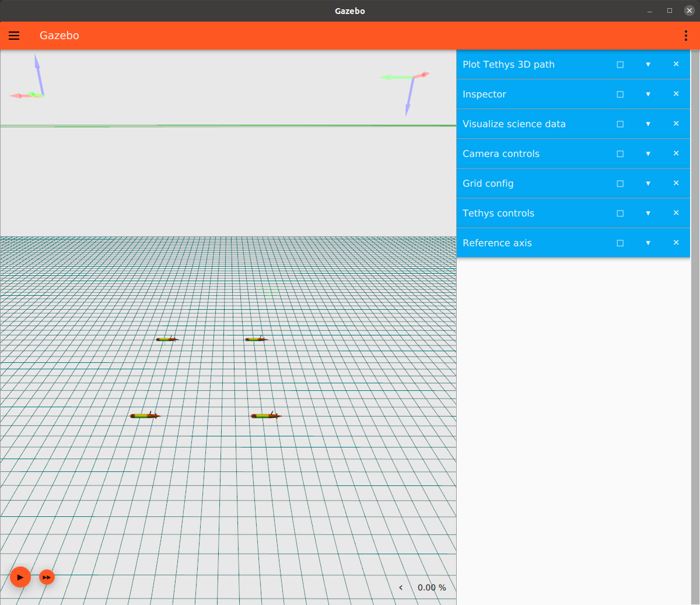The height and width of the screenshot is (605, 700).
Task: Click the Reference axis panel title
Action: click(497, 243)
